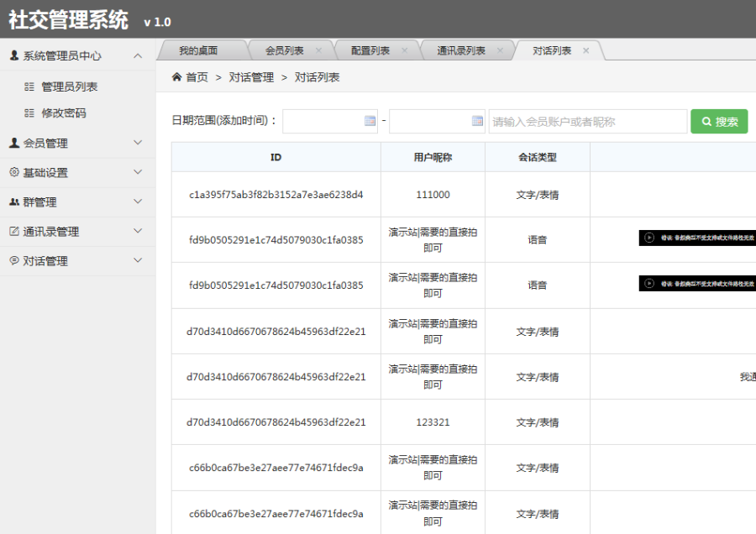
Task: Click the green 搜索 button
Action: (719, 122)
